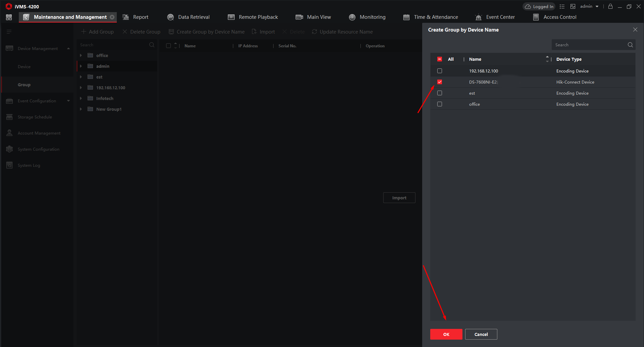Image resolution: width=644 pixels, height=347 pixels.
Task: Click the search magnifier in device dialog
Action: pos(630,45)
